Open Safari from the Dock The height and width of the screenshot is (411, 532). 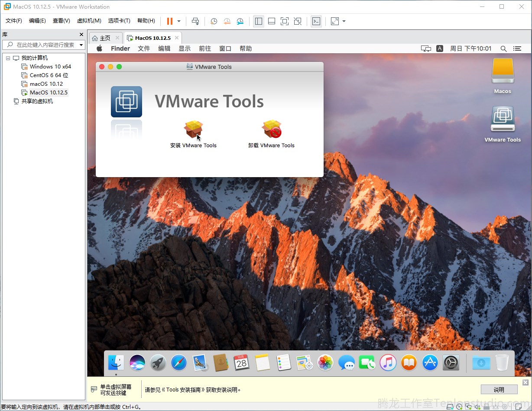click(x=179, y=362)
